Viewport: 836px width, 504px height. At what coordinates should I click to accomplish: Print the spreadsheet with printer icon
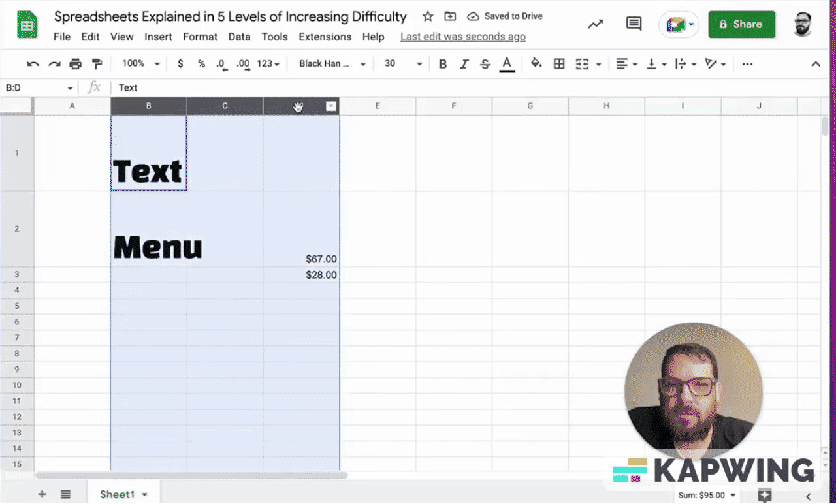[76, 64]
